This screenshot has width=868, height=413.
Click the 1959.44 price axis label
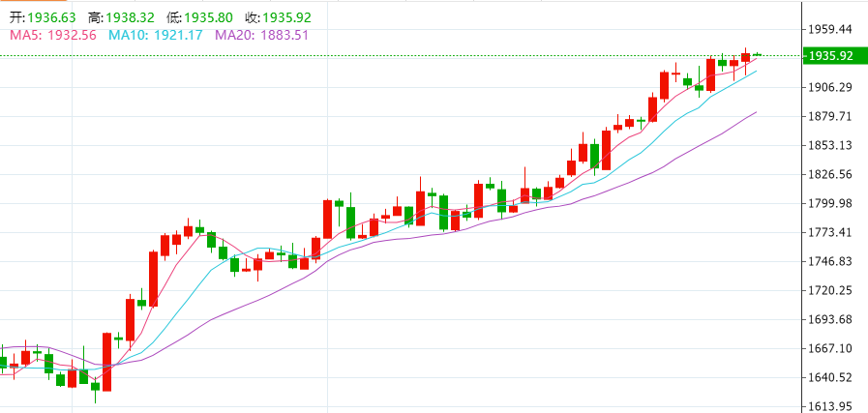pos(830,29)
